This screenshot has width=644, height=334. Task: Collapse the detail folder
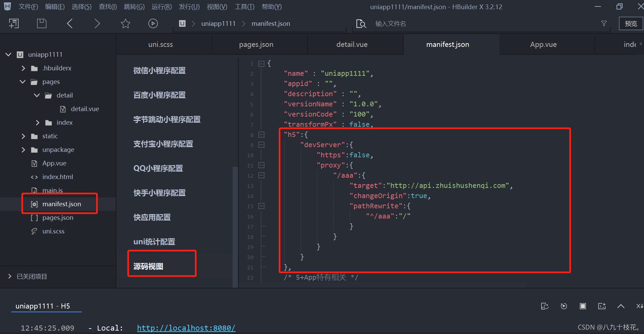click(x=37, y=95)
